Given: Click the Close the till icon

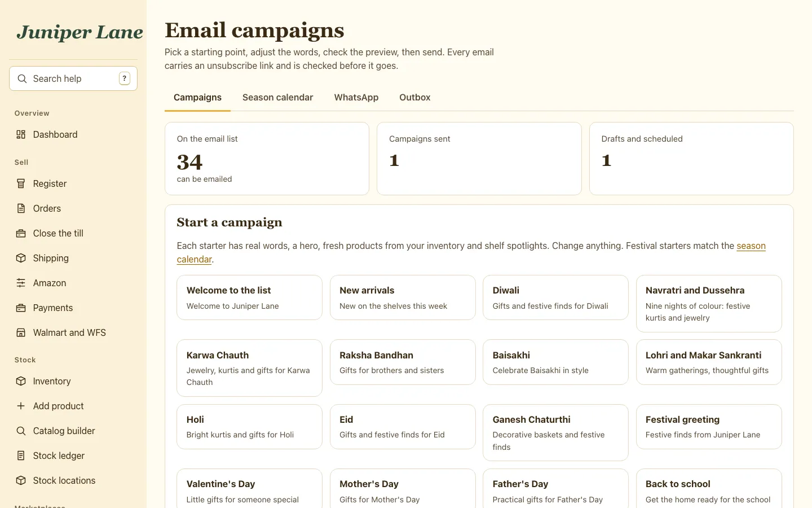Looking at the screenshot, I should click(x=21, y=233).
